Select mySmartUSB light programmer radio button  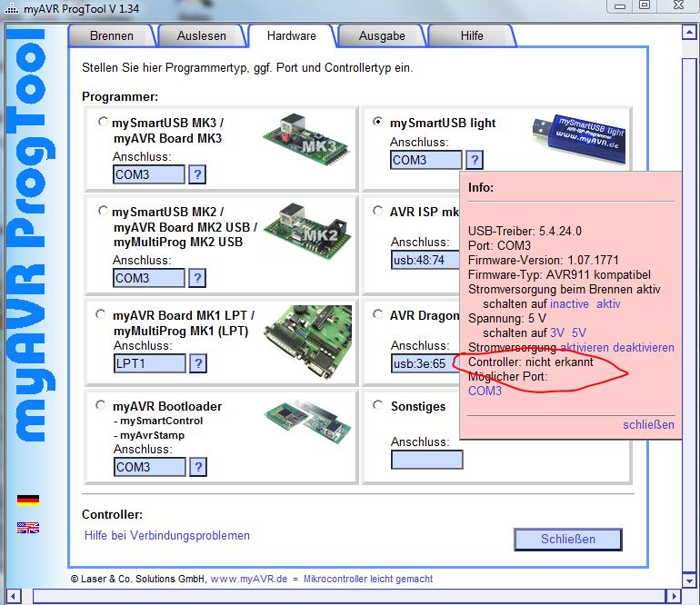pyautogui.click(x=377, y=122)
